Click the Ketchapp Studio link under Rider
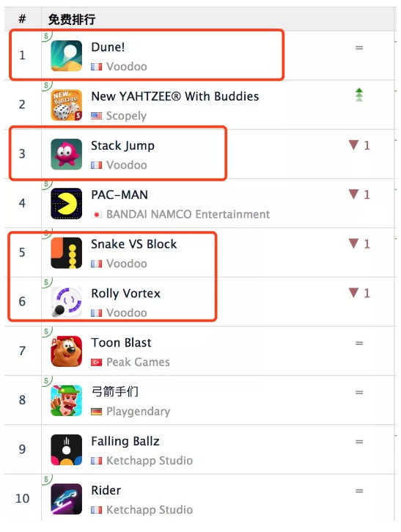The height and width of the screenshot is (532, 401). pos(149,509)
